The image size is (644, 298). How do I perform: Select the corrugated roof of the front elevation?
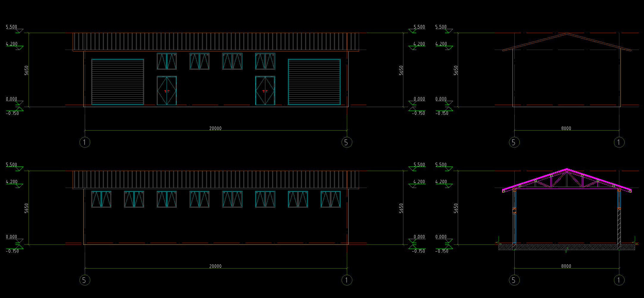pos(216,42)
